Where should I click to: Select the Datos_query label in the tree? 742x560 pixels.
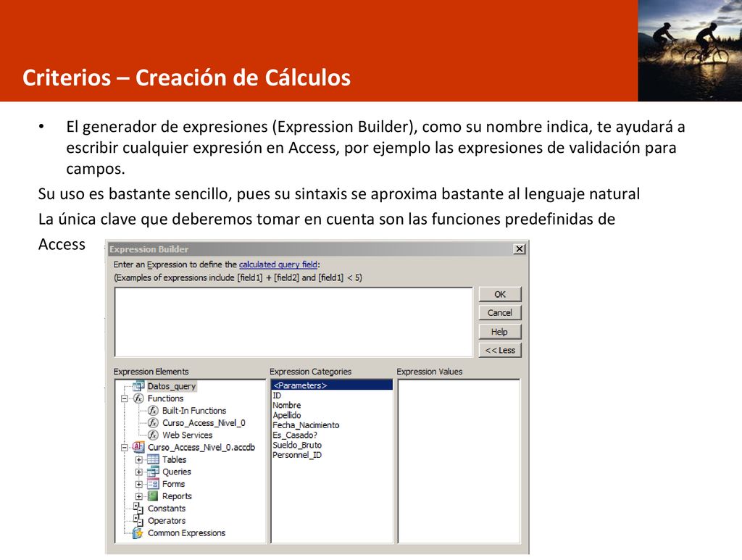click(171, 386)
